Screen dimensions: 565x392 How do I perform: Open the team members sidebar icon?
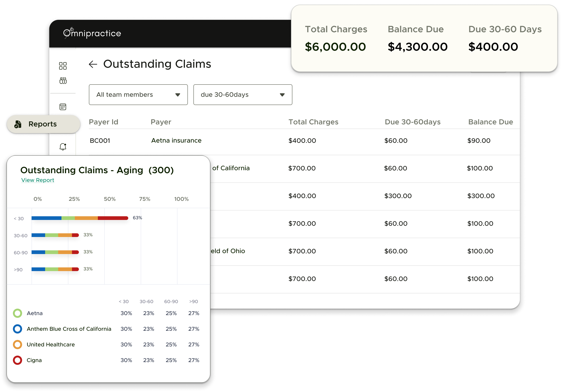63,81
